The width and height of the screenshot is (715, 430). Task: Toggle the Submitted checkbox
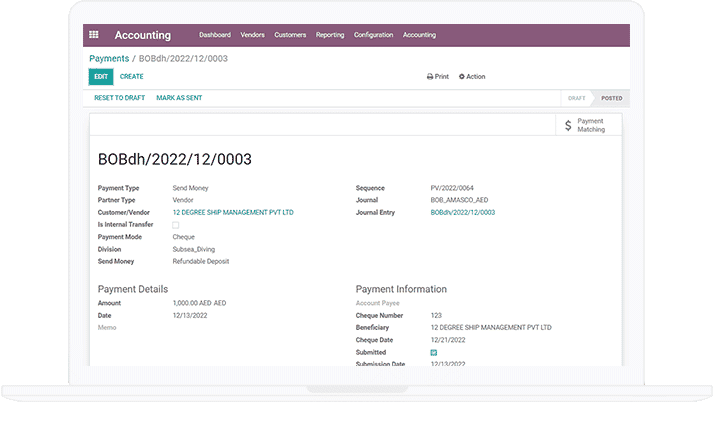click(x=434, y=352)
